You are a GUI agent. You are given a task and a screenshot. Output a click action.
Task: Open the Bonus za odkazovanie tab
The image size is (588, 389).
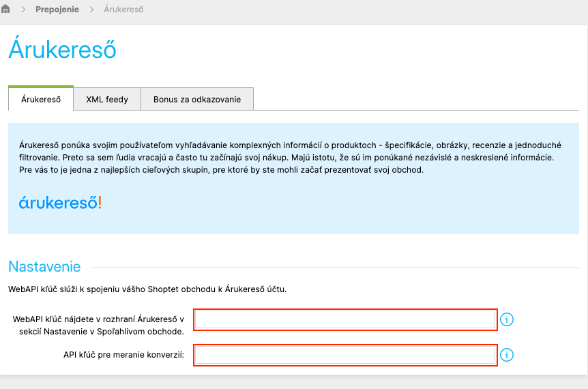click(x=197, y=99)
